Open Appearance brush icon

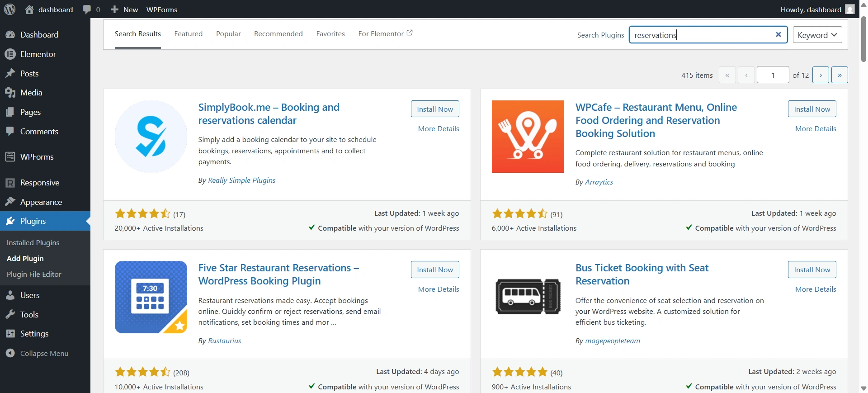coord(10,202)
